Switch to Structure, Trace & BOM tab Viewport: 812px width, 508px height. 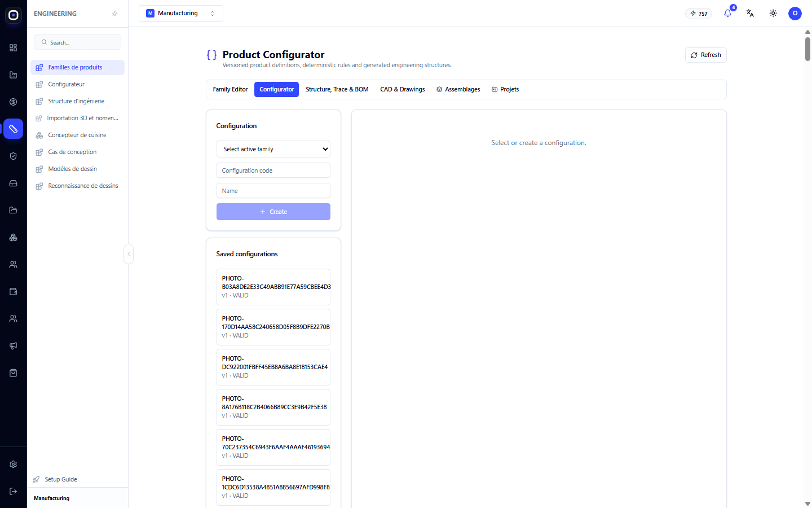click(337, 89)
